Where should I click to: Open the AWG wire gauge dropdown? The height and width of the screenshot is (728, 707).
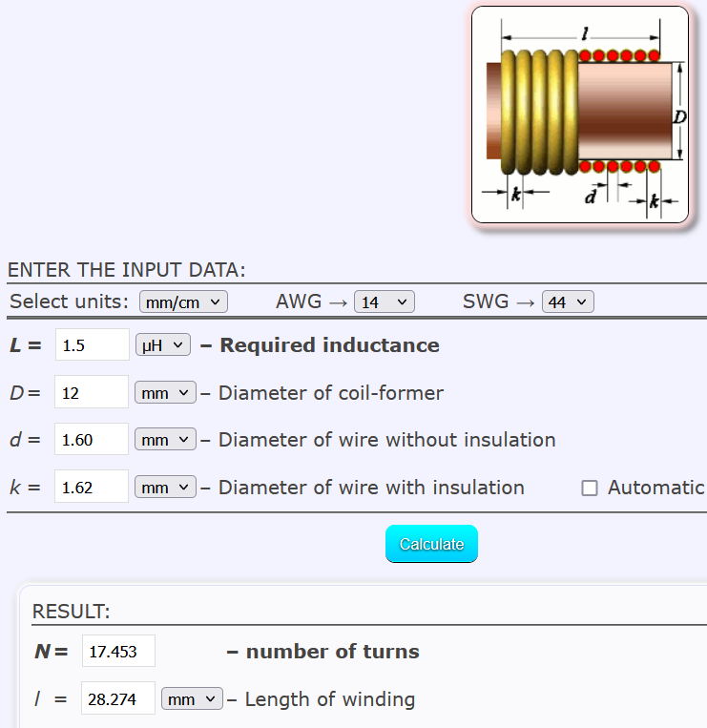click(384, 302)
